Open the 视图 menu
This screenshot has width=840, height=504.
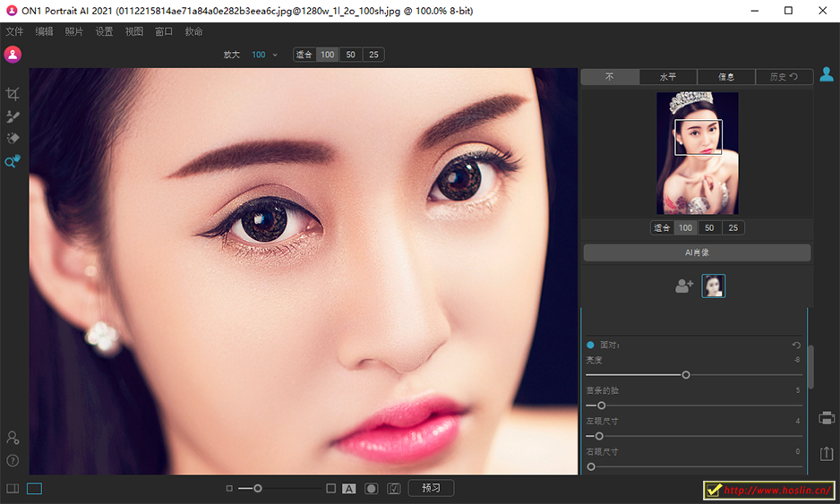click(x=133, y=31)
